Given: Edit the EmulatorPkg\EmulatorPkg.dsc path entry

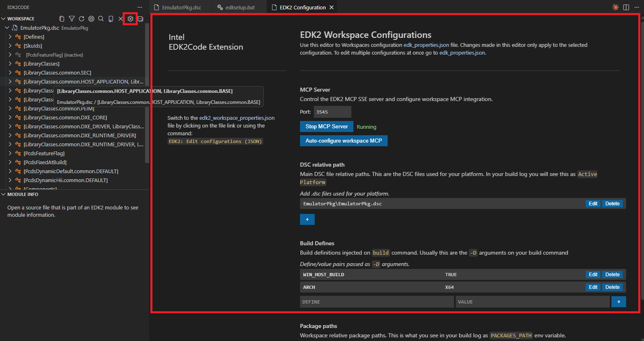Looking at the screenshot, I should 593,204.
